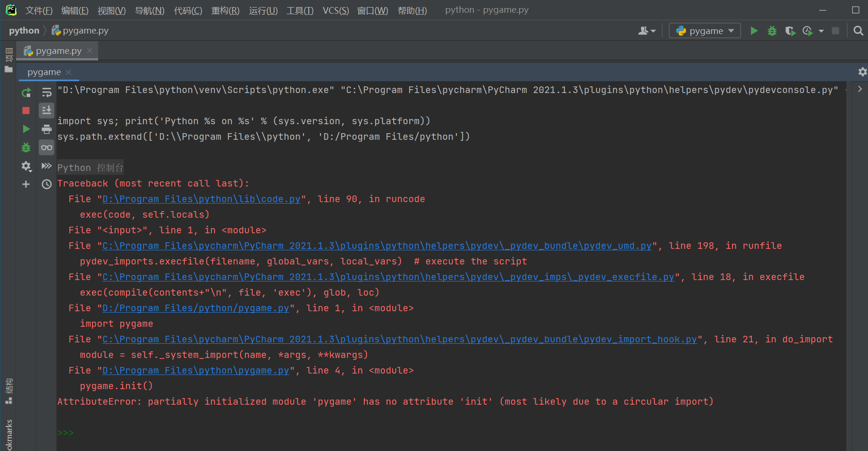Run pygame with green play button
This screenshot has width=868, height=451.
click(754, 31)
